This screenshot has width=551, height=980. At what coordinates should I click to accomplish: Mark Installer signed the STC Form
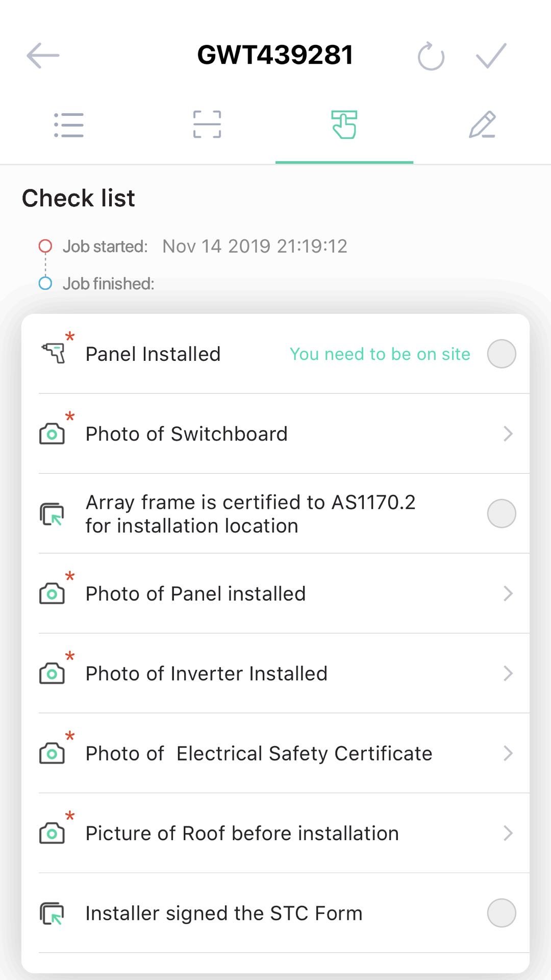pyautogui.click(x=501, y=913)
